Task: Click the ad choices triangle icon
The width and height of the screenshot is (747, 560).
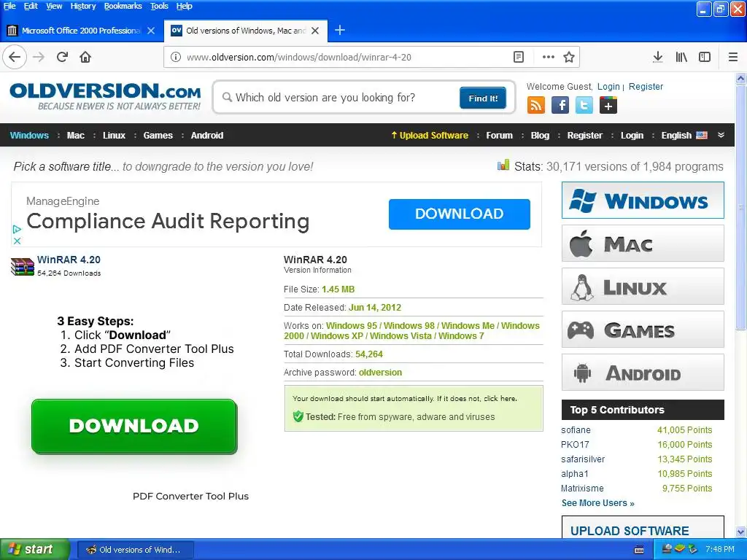Action: (x=17, y=229)
